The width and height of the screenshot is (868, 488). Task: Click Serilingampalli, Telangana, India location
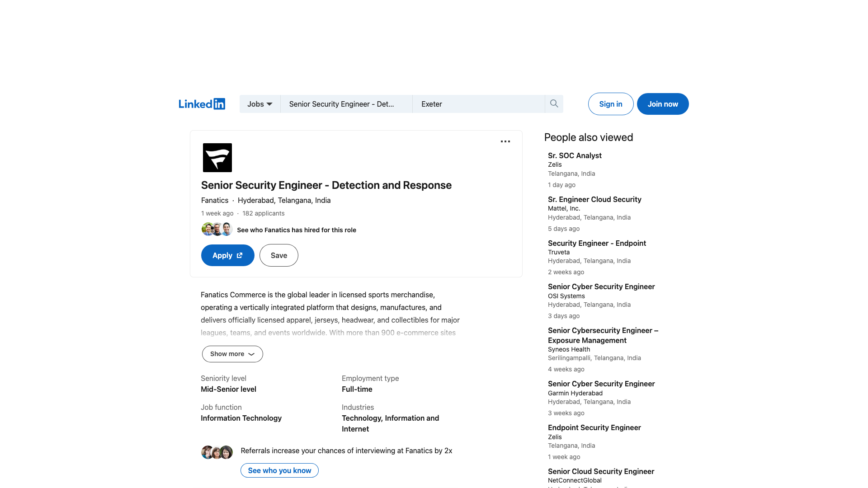[x=594, y=358]
